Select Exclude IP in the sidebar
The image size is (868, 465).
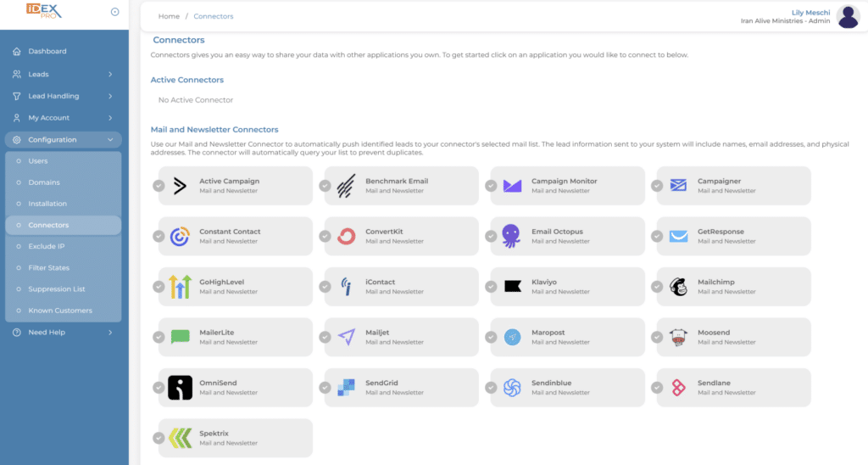click(47, 246)
